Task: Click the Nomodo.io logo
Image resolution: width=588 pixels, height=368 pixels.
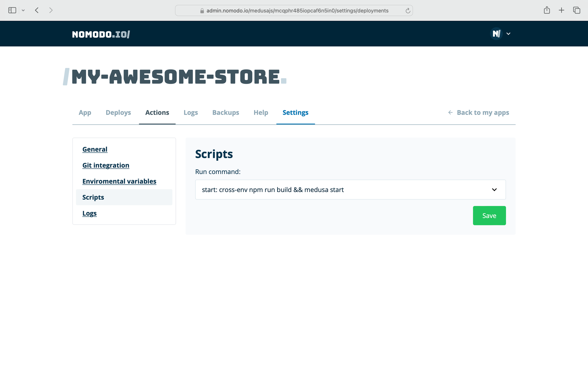Action: click(101, 34)
